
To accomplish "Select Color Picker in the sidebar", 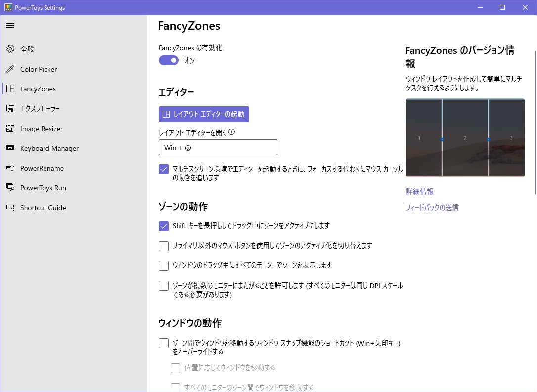I will point(73,69).
